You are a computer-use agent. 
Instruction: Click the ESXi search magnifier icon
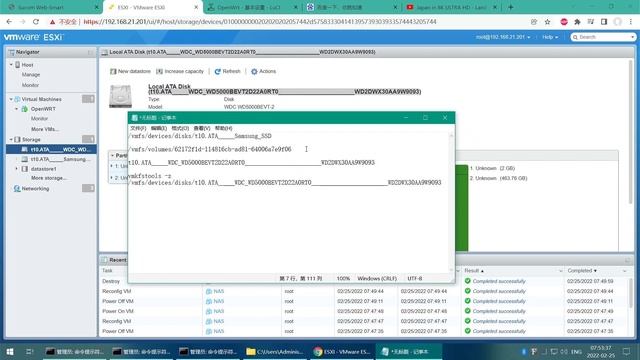[x=576, y=37]
